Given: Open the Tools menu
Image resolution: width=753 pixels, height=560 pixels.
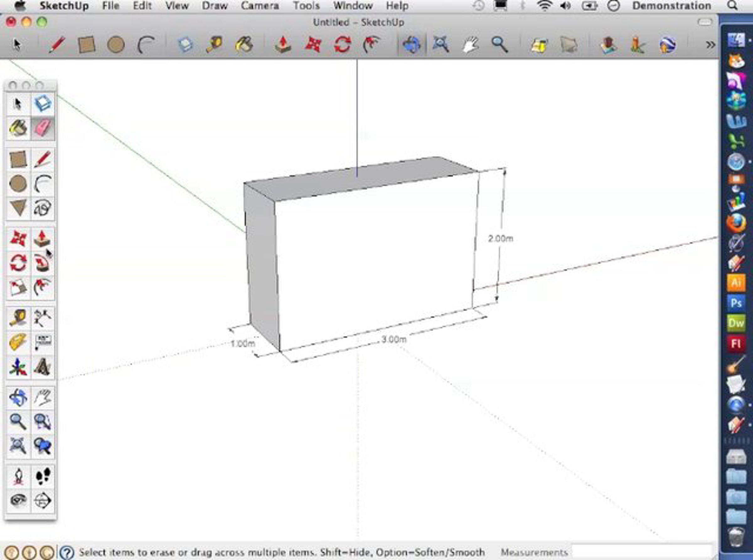Looking at the screenshot, I should (306, 6).
